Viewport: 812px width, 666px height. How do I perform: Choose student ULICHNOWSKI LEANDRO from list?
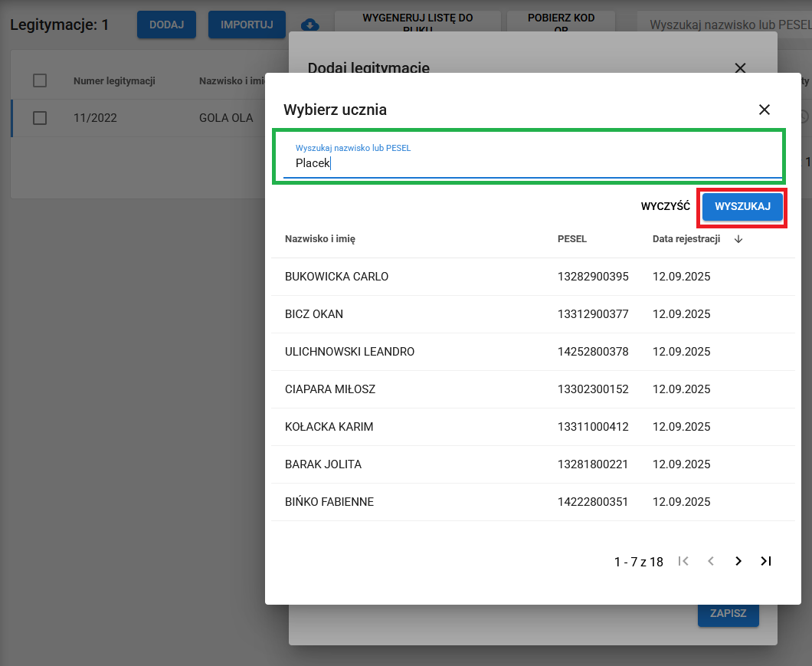(x=349, y=352)
